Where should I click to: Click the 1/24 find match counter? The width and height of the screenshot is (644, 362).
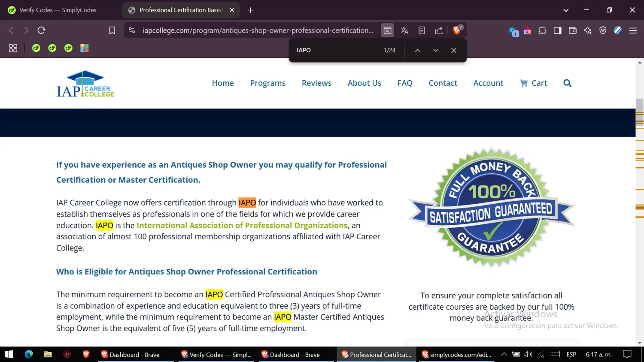389,50
